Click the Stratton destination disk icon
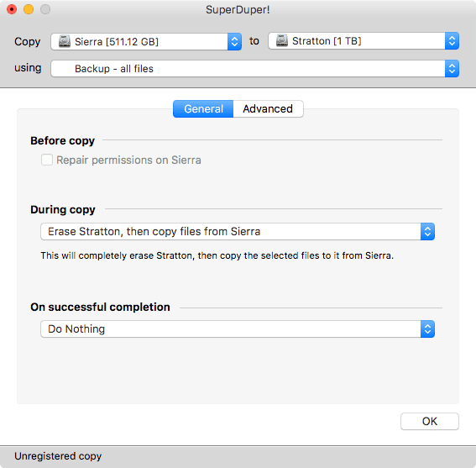The height and width of the screenshot is (468, 476). (282, 40)
